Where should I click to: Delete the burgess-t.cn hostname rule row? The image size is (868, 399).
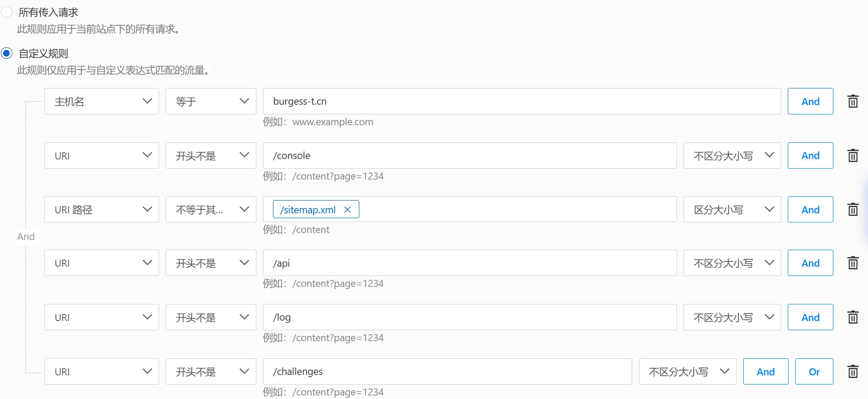coord(853,101)
